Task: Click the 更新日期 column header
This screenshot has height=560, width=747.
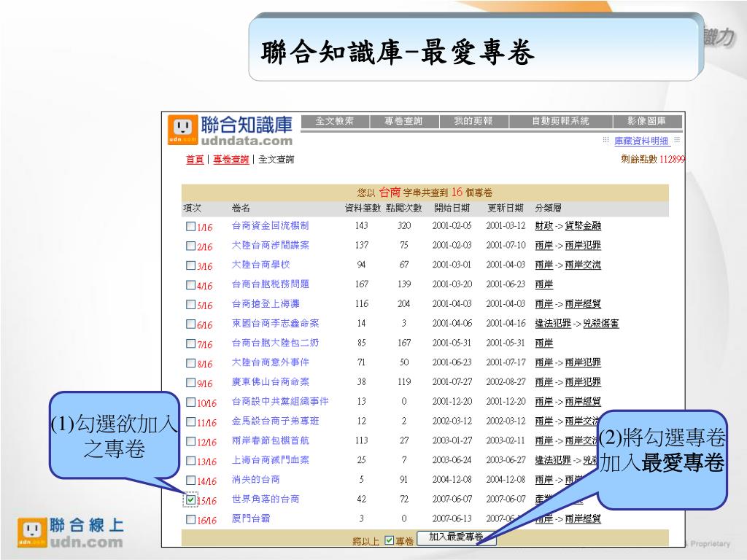Action: [x=506, y=208]
